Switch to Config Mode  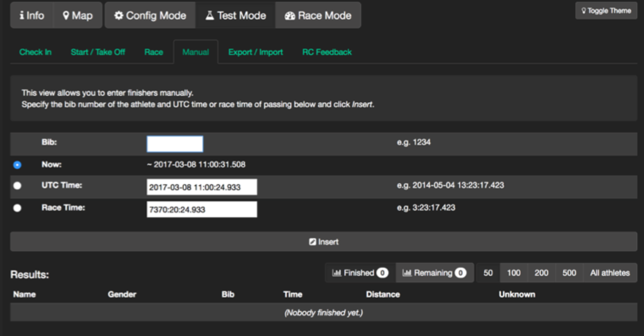[x=150, y=16]
